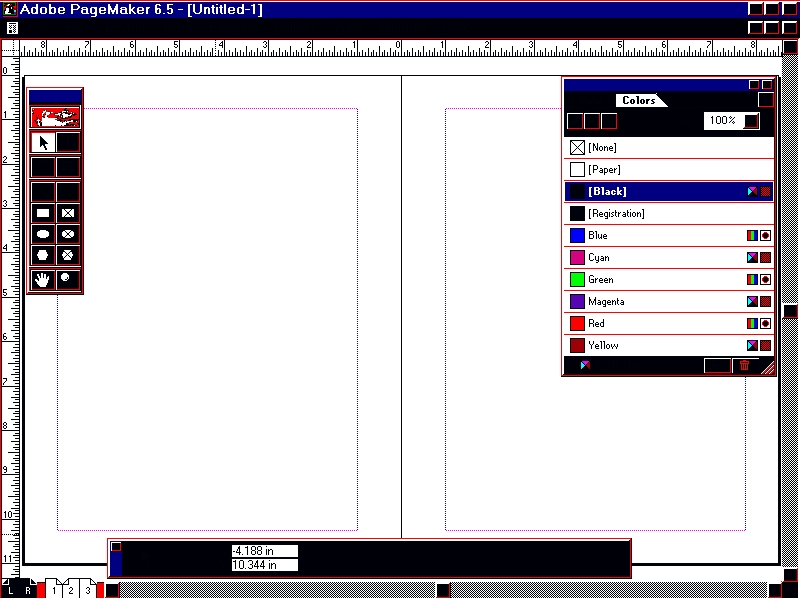Switch to the Colors tab
800x600 pixels.
click(x=639, y=100)
